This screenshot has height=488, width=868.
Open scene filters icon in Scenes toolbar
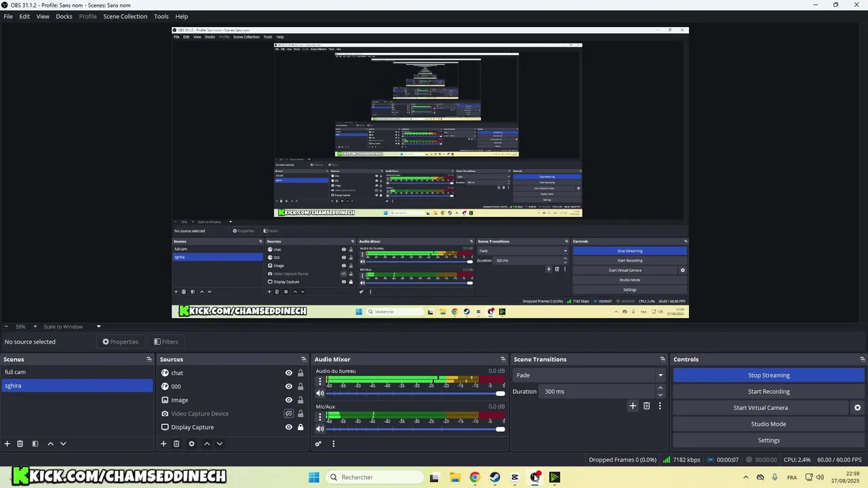click(35, 444)
